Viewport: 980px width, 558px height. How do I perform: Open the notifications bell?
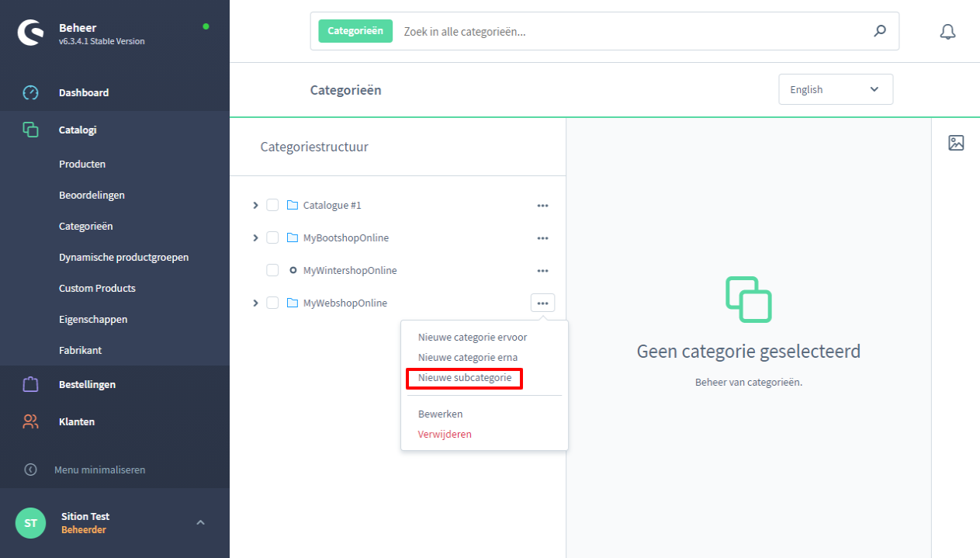[947, 31]
